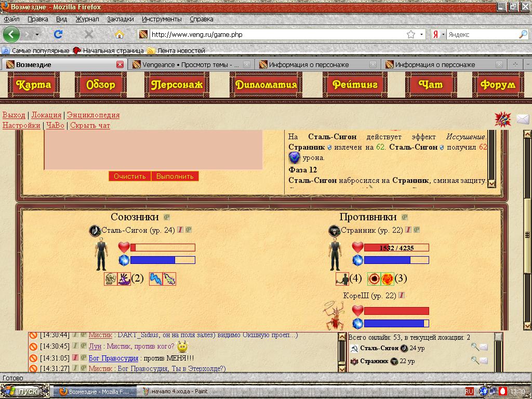This screenshot has width=532, height=399.
Task: Click the Бог Правосудия nickname in chat
Action: 113,358
